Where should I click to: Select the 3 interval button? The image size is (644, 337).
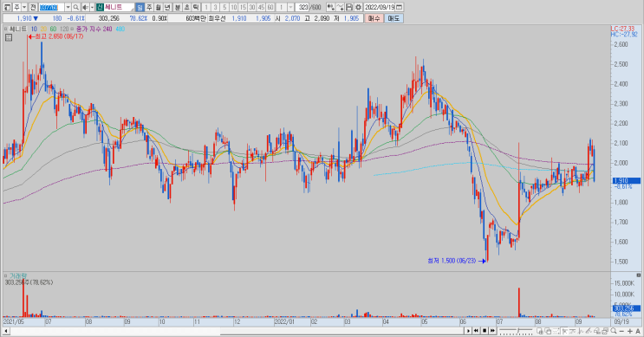[x=215, y=8]
